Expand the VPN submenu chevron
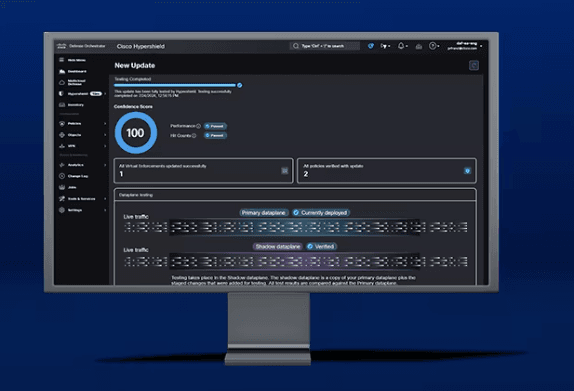This screenshot has height=391, width=574. click(105, 146)
